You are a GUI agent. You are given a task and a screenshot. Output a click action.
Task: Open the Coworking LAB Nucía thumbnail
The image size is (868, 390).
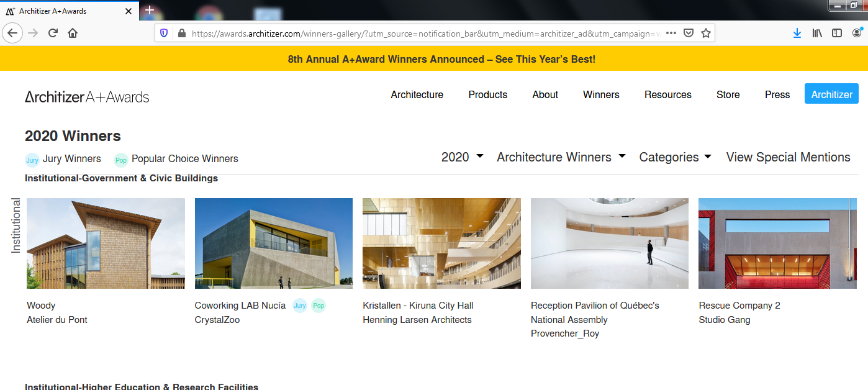[x=274, y=243]
